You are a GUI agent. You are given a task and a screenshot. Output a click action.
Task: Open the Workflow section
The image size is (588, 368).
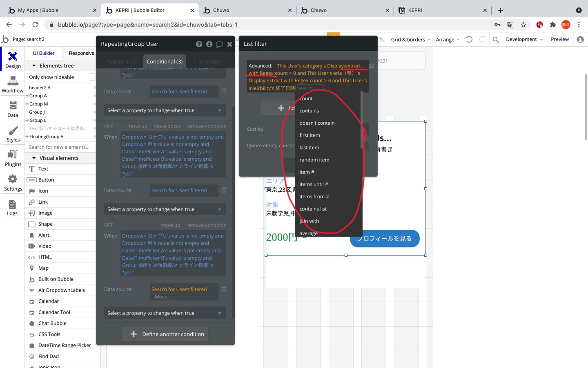[x=13, y=84]
